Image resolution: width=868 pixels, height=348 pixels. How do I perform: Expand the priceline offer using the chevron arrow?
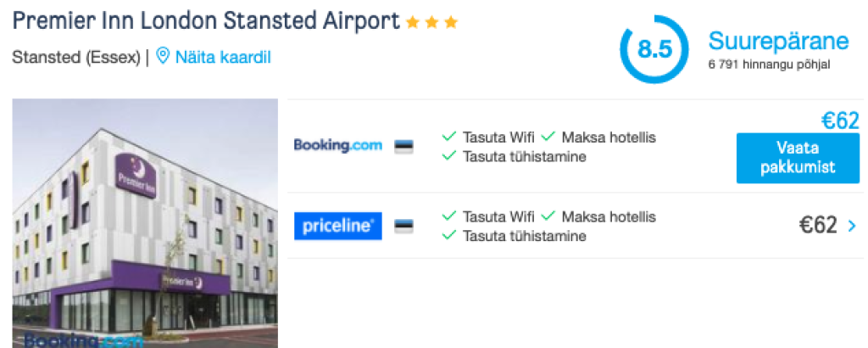click(852, 226)
